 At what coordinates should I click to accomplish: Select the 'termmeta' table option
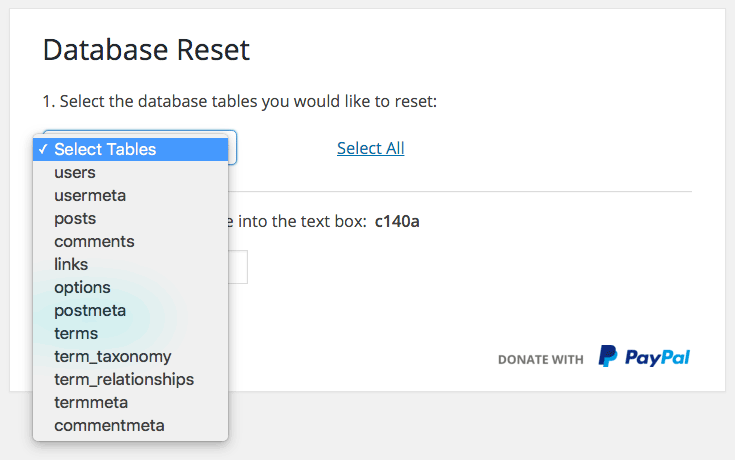pyautogui.click(x=91, y=403)
